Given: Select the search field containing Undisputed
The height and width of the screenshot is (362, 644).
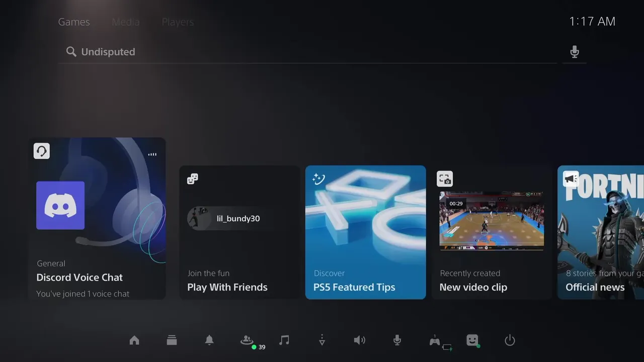Looking at the screenshot, I should click(x=307, y=52).
